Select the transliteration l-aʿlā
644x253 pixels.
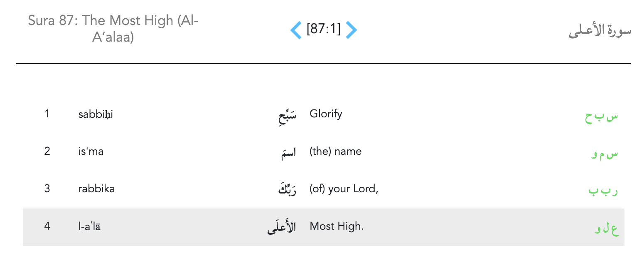[x=89, y=227]
